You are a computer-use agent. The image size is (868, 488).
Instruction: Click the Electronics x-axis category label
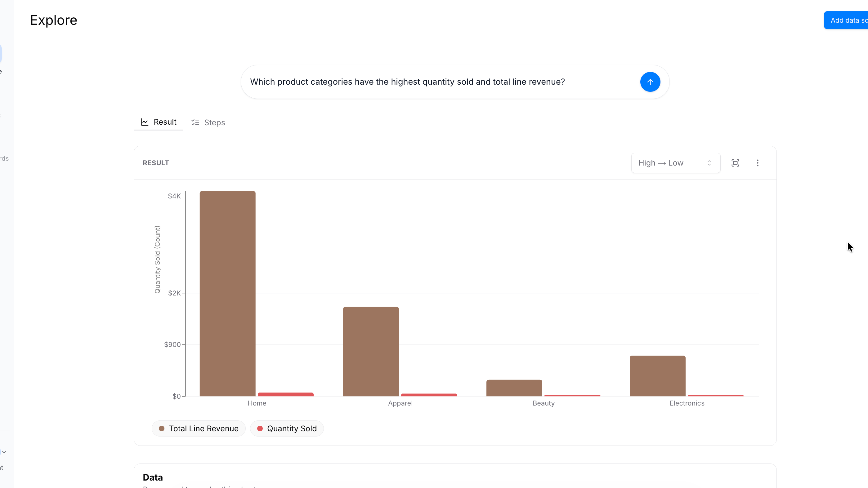[687, 403]
